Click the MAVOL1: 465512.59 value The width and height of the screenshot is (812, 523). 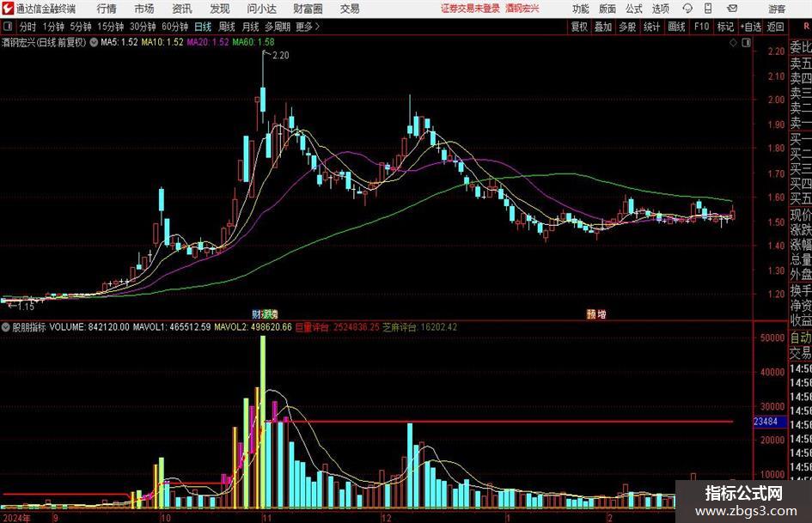pyautogui.click(x=172, y=327)
